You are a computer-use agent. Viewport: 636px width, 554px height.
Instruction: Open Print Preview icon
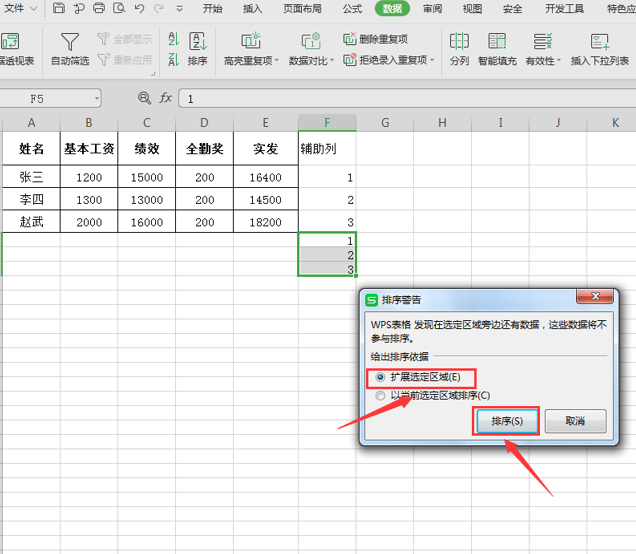pos(119,8)
